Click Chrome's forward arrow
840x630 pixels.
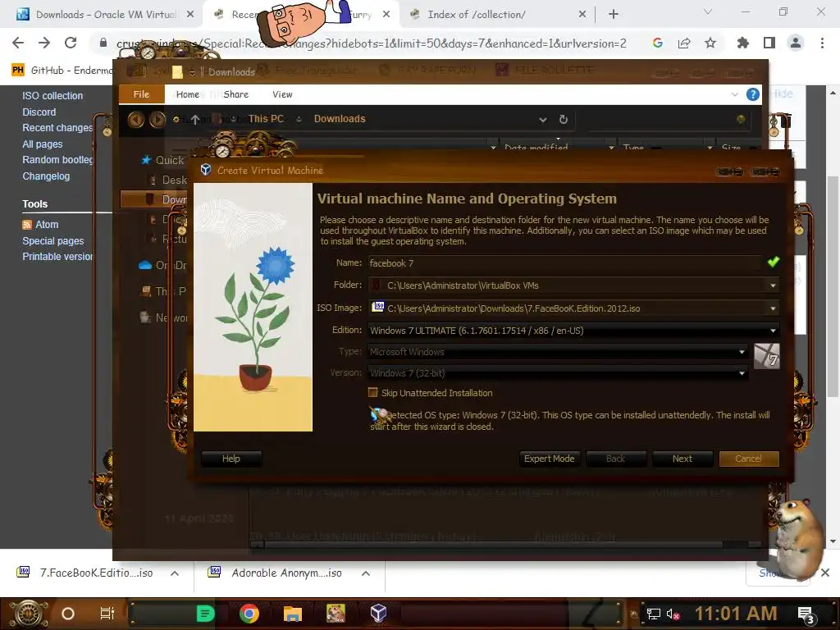(x=44, y=43)
